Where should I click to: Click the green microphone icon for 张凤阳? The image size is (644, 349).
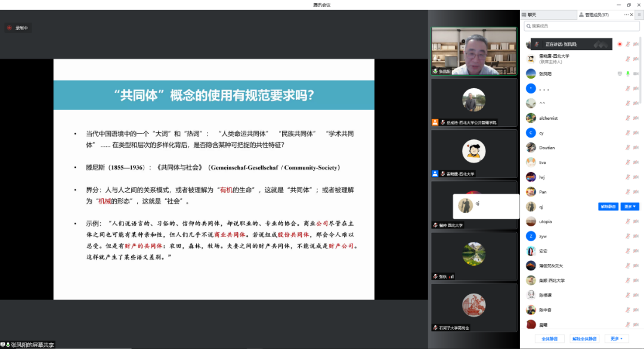pyautogui.click(x=627, y=73)
